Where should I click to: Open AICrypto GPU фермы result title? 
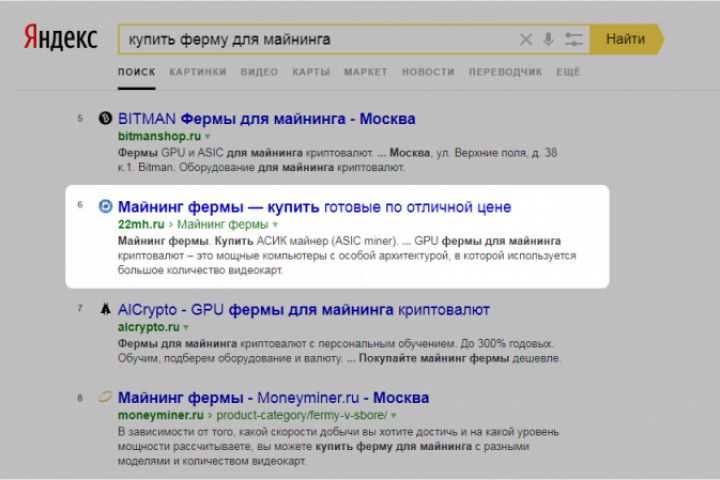coord(304,310)
